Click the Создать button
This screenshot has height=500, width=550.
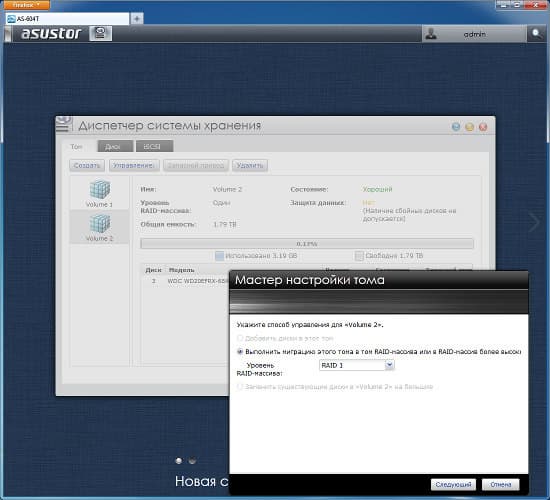87,165
